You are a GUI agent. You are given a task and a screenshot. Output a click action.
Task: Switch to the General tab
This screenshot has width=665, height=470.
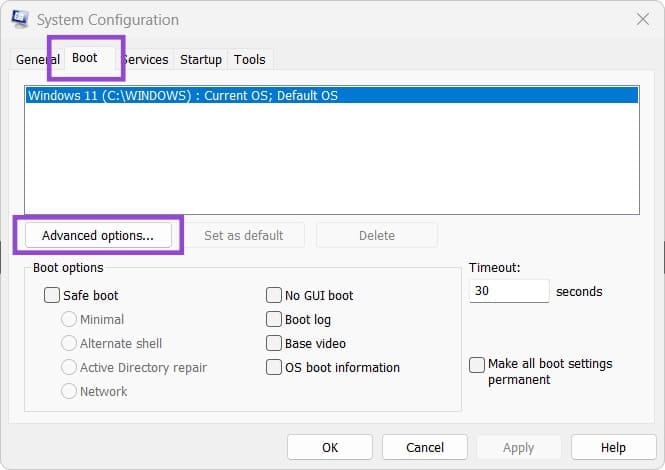[37, 59]
